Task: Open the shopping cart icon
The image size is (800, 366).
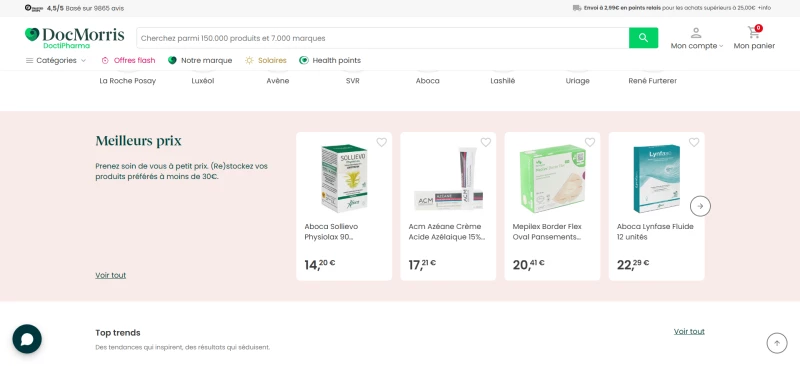Action: (x=754, y=32)
